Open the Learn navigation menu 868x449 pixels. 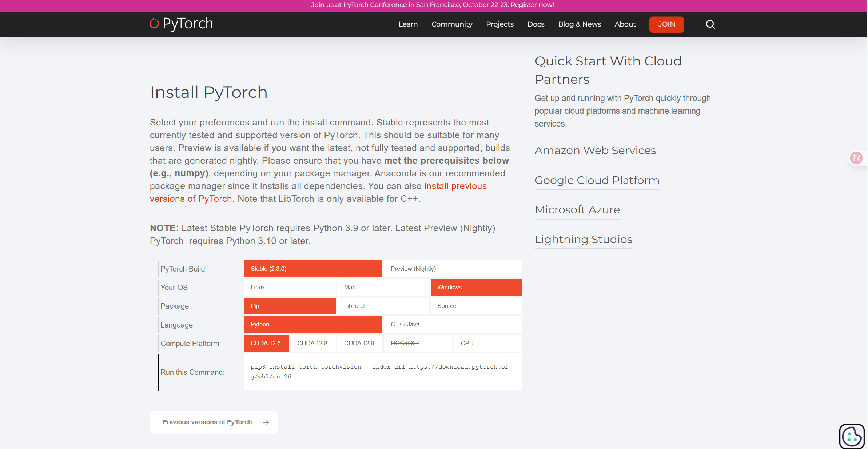tap(408, 24)
